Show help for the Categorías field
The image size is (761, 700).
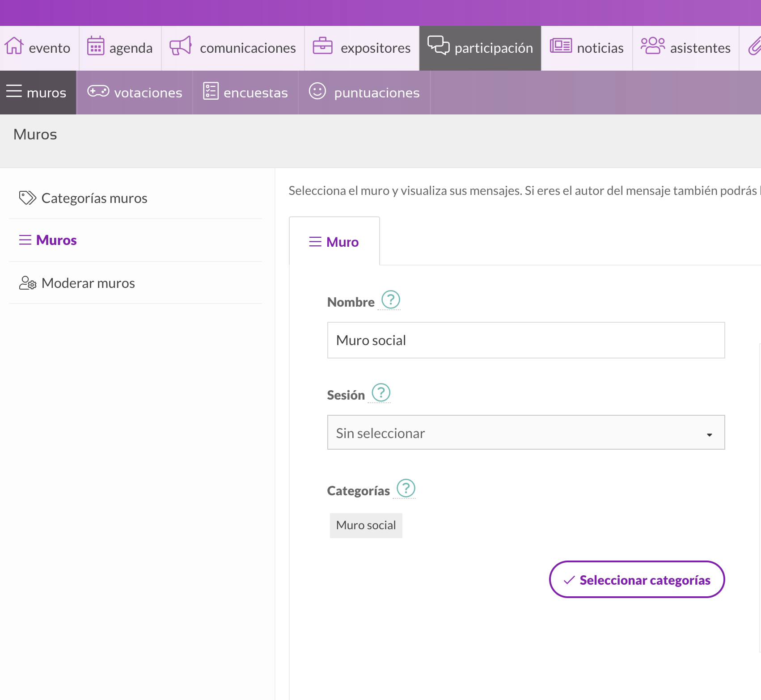coord(406,488)
